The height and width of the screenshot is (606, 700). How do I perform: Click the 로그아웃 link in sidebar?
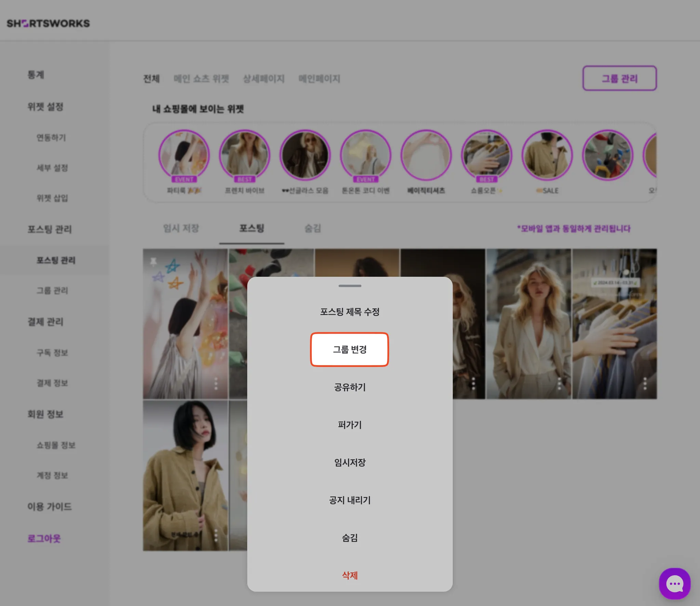coord(44,539)
